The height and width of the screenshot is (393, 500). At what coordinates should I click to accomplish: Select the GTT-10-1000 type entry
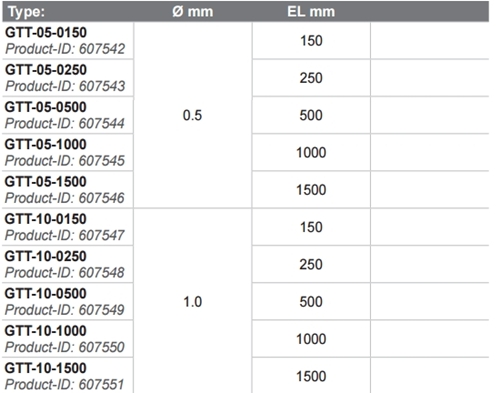click(x=46, y=331)
